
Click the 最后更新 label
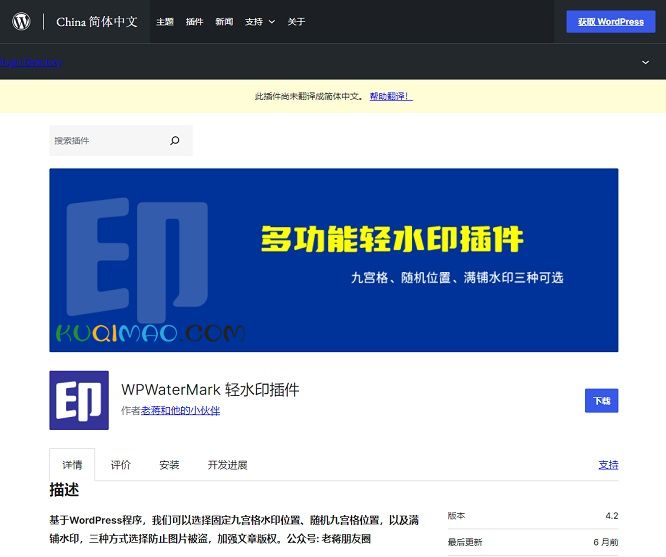pos(465,542)
